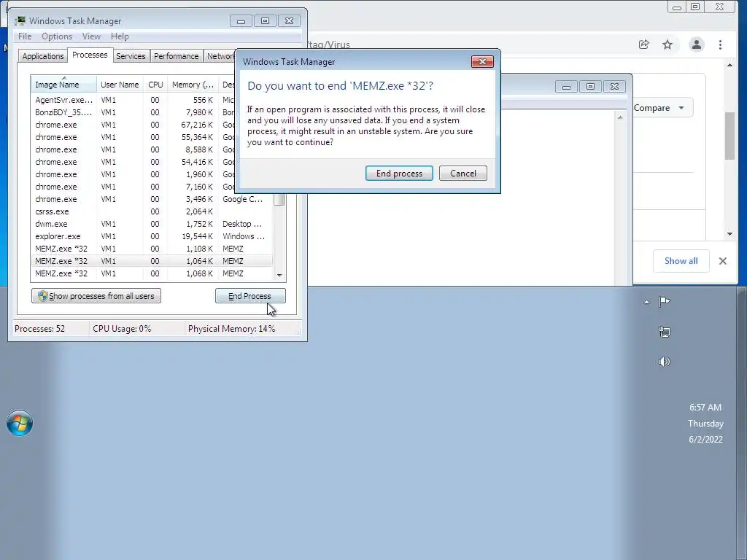747x560 pixels.
Task: Confirm End process in the dialog
Action: pos(399,174)
